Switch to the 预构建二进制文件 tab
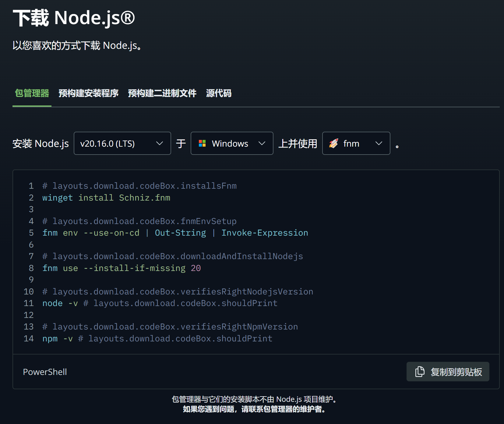The image size is (504, 424). point(162,93)
